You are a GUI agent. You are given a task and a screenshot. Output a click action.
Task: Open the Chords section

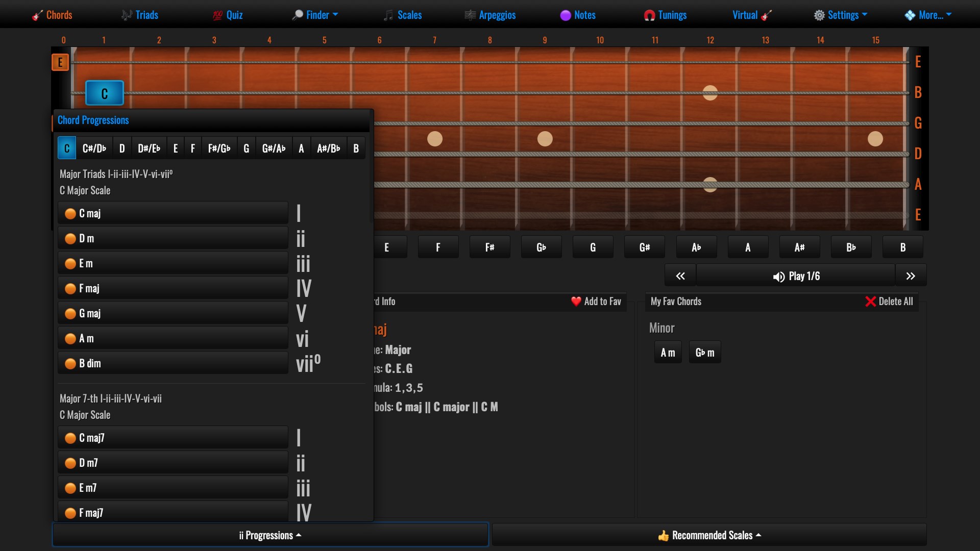point(52,15)
